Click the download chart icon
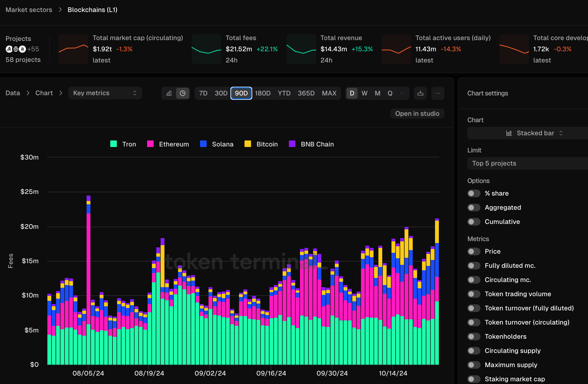The image size is (588, 384). click(x=420, y=93)
